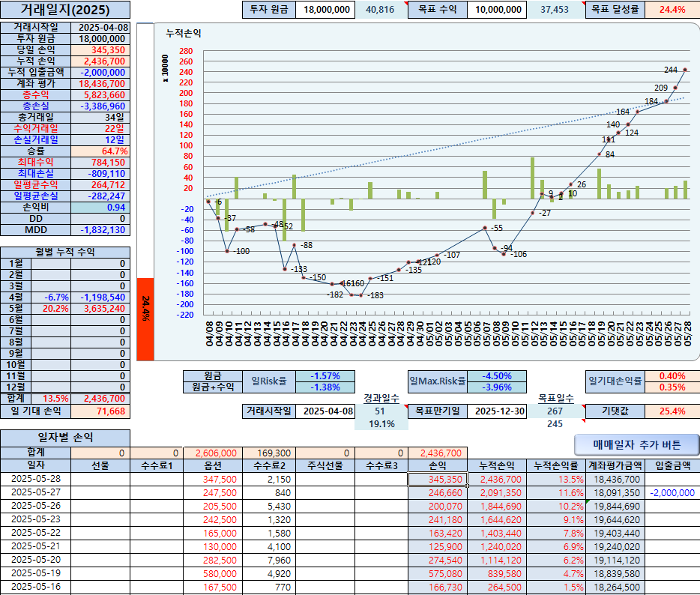Select the 총수익 value 5,823,660

[x=100, y=95]
